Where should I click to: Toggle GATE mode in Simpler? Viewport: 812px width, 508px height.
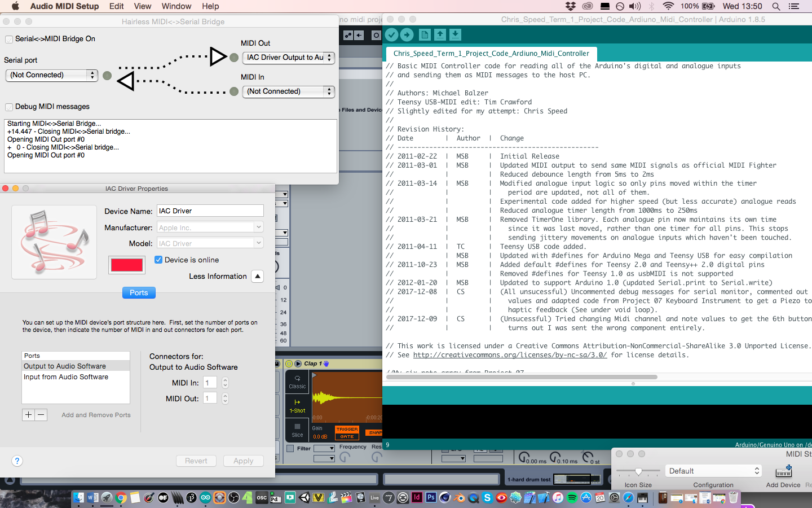[347, 436]
